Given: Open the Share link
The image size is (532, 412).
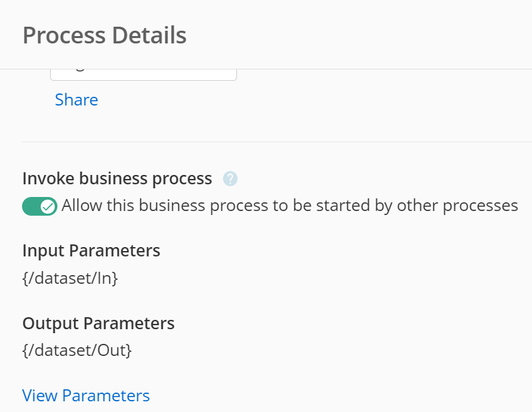Looking at the screenshot, I should click(76, 99).
